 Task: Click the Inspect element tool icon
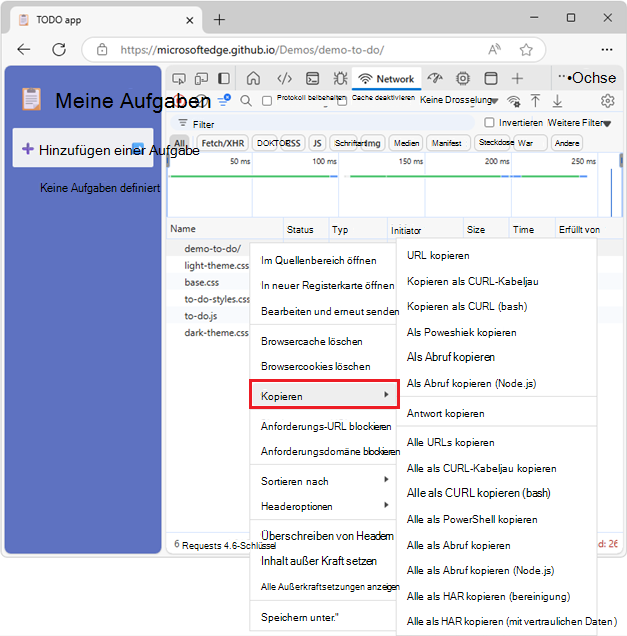tap(179, 78)
